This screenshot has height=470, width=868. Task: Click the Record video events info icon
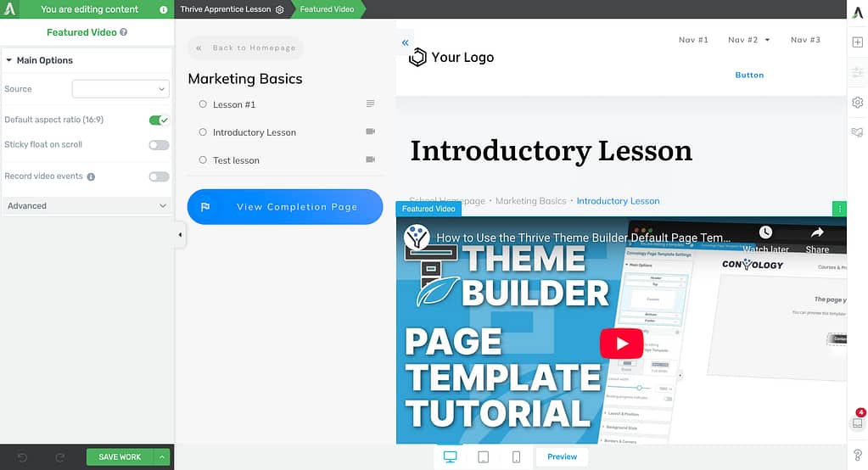click(91, 176)
